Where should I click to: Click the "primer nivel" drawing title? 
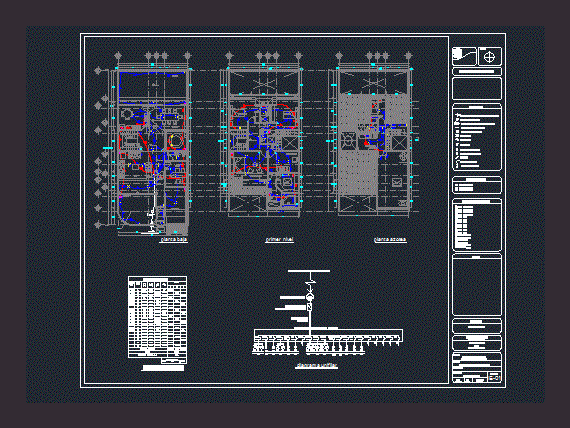point(279,239)
